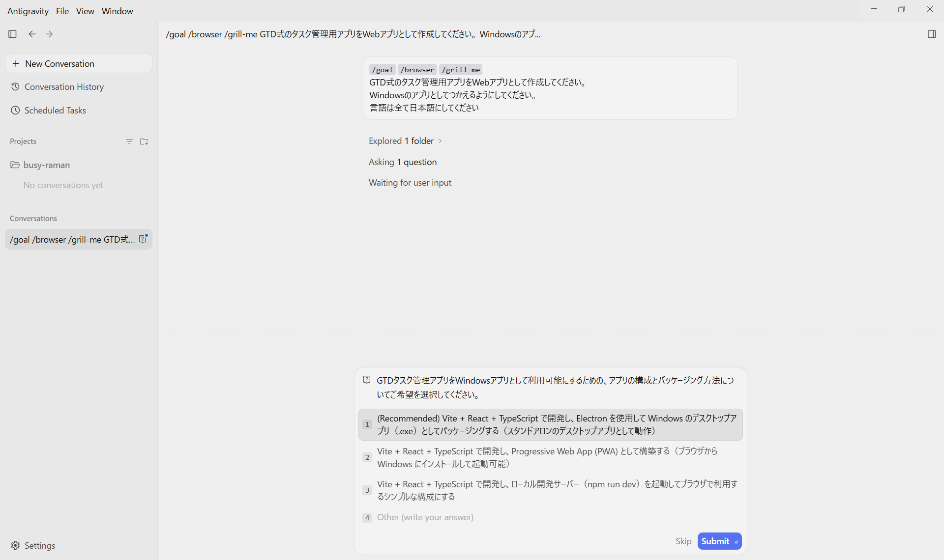Screen dimensions: 944x560
Task: Click the No conversations yet placeholder
Action: point(63,185)
